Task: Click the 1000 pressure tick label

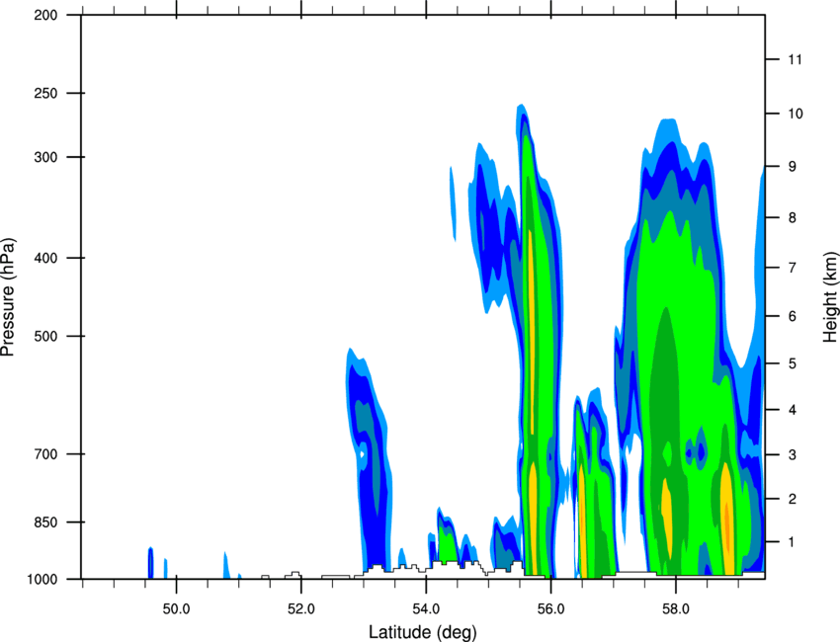Action: point(42,580)
